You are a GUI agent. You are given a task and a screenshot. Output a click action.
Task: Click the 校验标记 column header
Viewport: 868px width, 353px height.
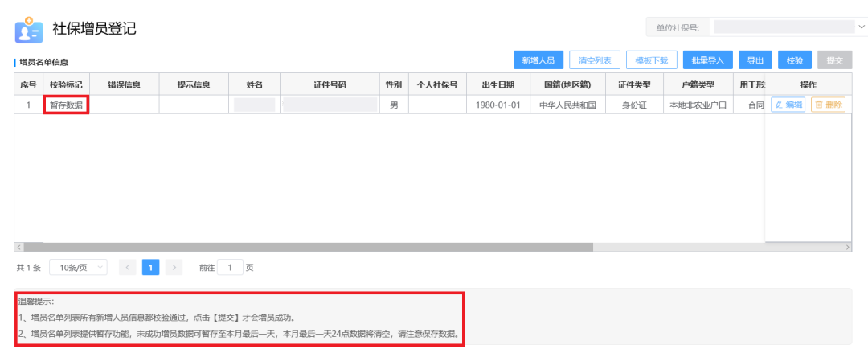(66, 84)
